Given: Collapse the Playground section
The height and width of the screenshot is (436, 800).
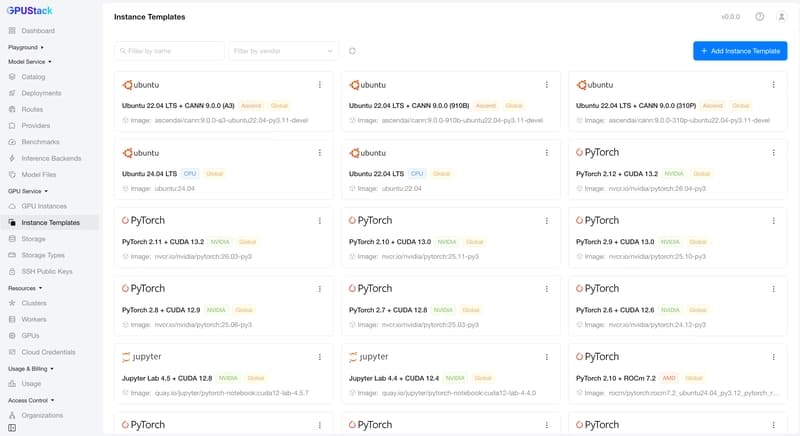Looking at the screenshot, I should 26,47.
